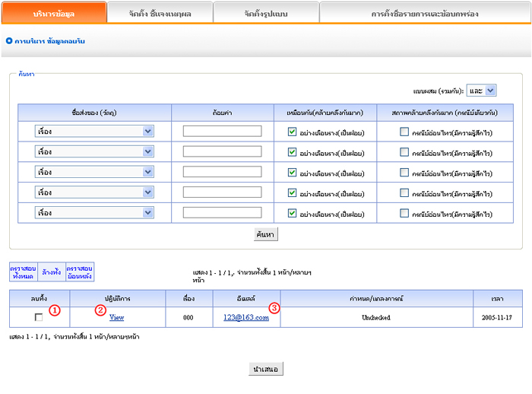Enable the second row case sensitive checkbox
Image resolution: width=532 pixels, height=394 pixels.
click(404, 152)
